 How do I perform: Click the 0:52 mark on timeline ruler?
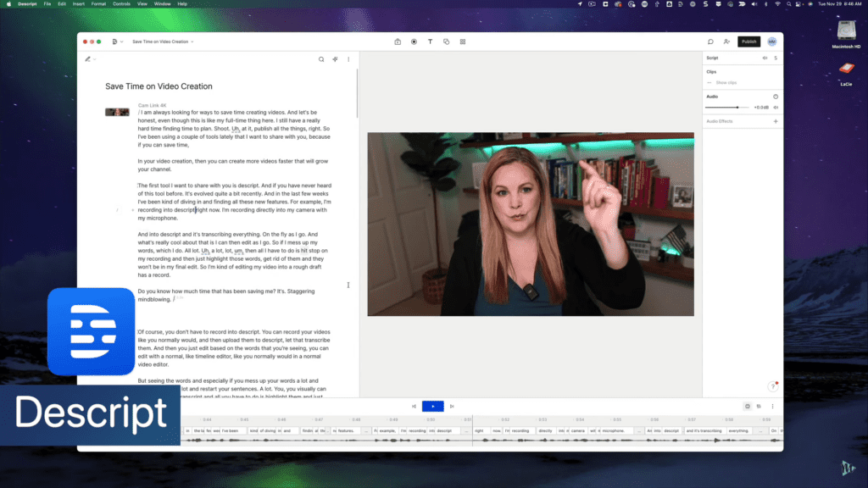tap(505, 420)
